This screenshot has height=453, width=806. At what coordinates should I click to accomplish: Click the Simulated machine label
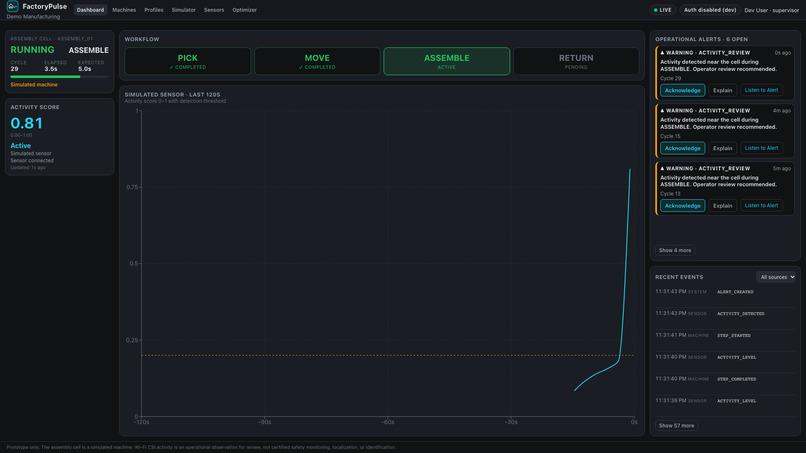coord(34,84)
